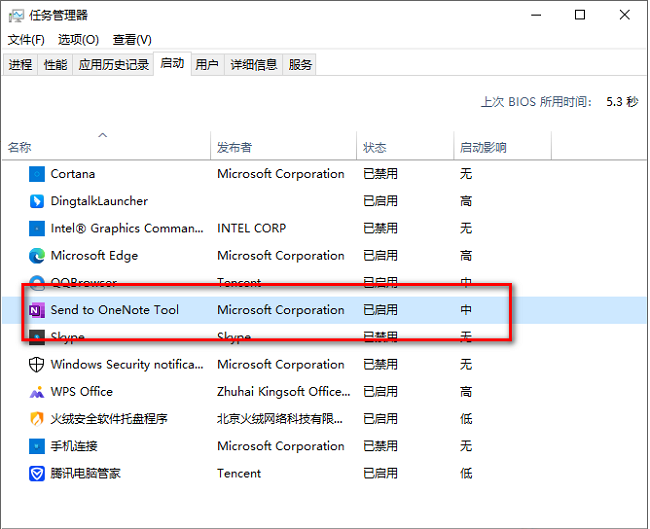
Task: Click the Microsoft Edge icon
Action: (36, 256)
